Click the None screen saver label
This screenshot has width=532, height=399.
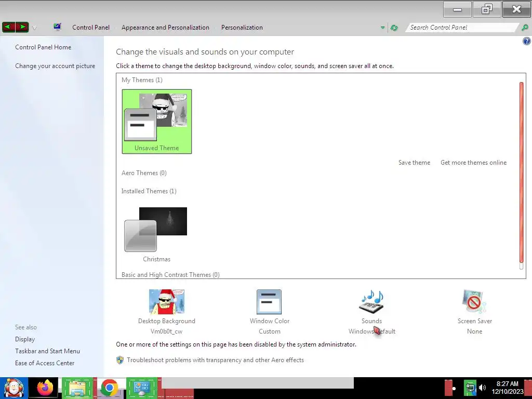click(474, 331)
